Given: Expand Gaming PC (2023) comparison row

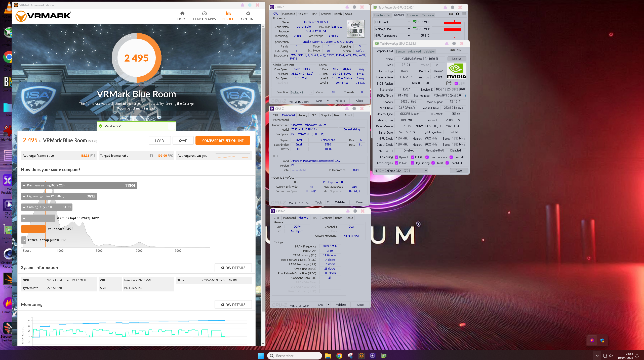Looking at the screenshot, I should pos(24,207).
